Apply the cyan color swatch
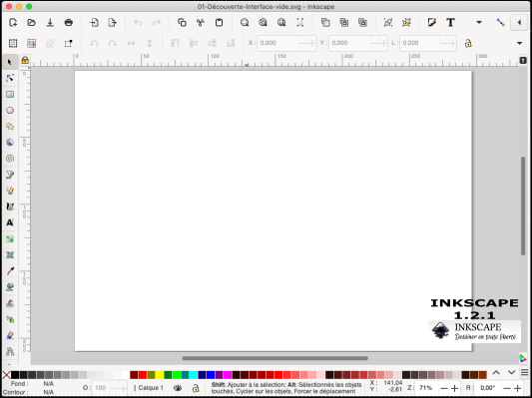 tap(194, 375)
